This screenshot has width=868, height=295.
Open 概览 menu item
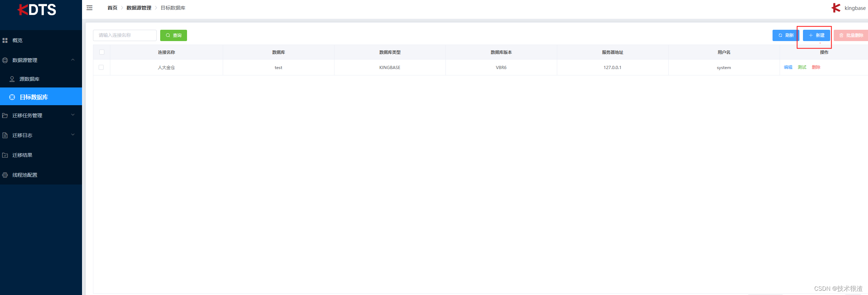tap(41, 40)
